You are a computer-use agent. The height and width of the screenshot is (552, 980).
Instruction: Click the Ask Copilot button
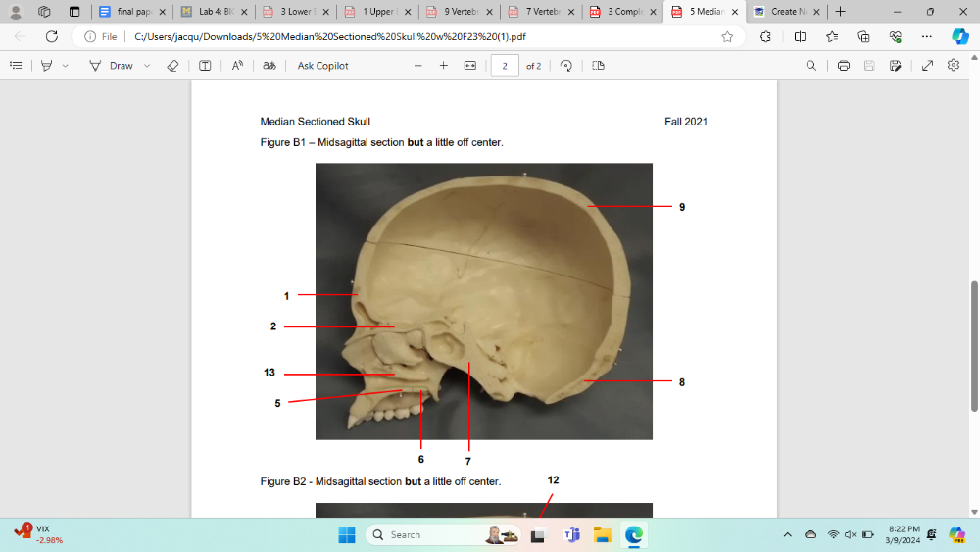pos(322,66)
